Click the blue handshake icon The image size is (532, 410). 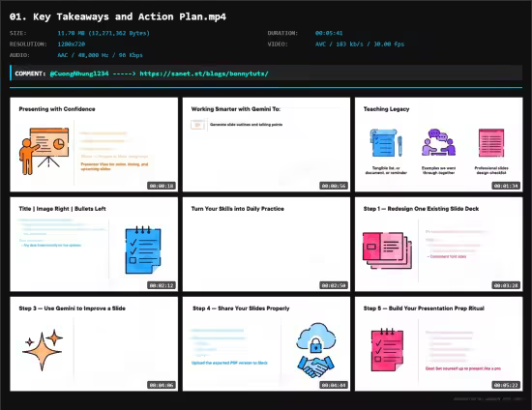[x=316, y=366]
